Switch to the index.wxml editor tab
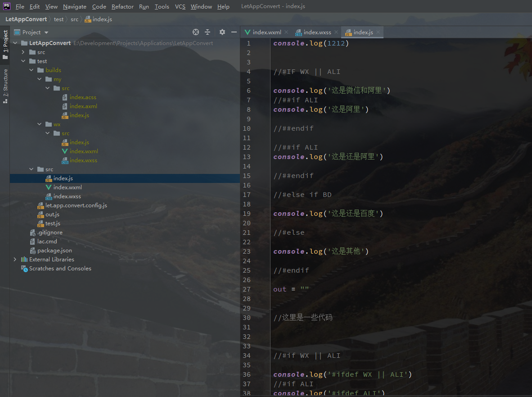The height and width of the screenshot is (397, 532). (x=267, y=32)
